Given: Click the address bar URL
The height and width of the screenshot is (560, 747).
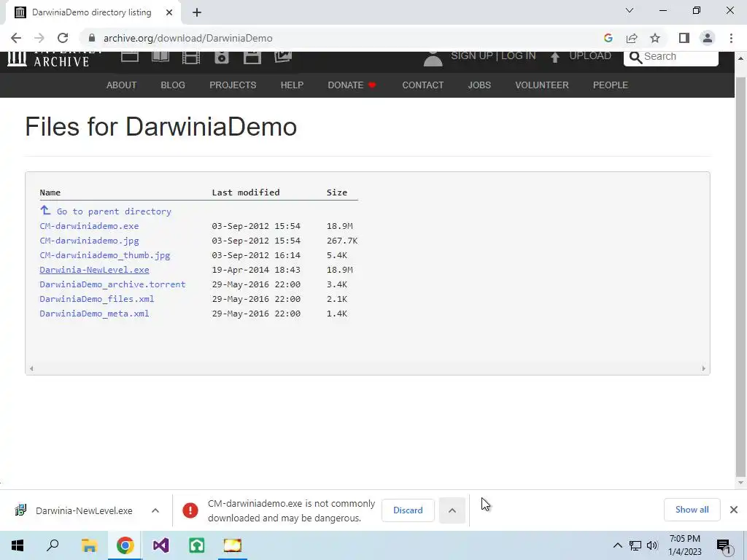Looking at the screenshot, I should 187,38.
